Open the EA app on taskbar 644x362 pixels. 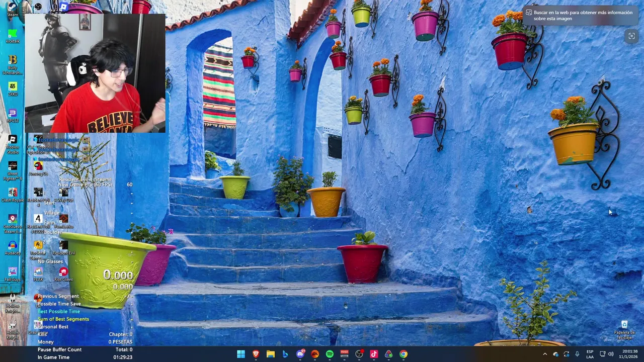pos(315,354)
